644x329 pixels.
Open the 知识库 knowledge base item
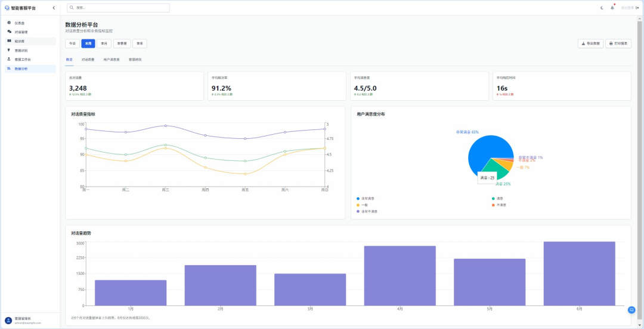click(x=20, y=41)
